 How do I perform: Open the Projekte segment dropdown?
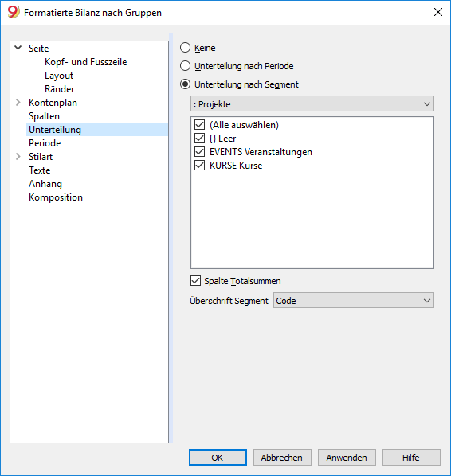[312, 103]
